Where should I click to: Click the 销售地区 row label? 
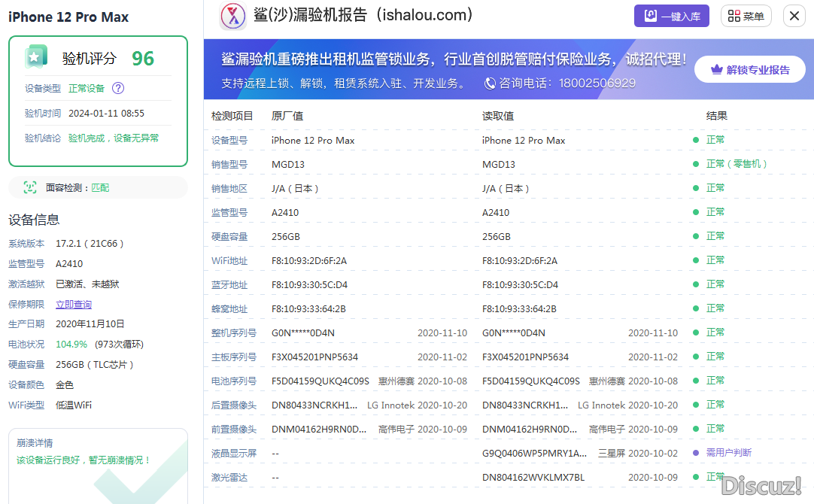pyautogui.click(x=229, y=188)
